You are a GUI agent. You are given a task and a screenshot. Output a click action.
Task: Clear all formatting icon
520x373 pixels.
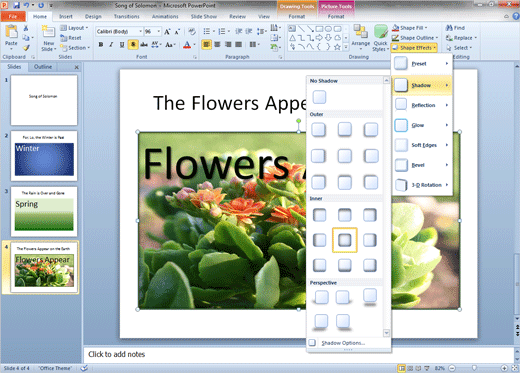tap(191, 32)
